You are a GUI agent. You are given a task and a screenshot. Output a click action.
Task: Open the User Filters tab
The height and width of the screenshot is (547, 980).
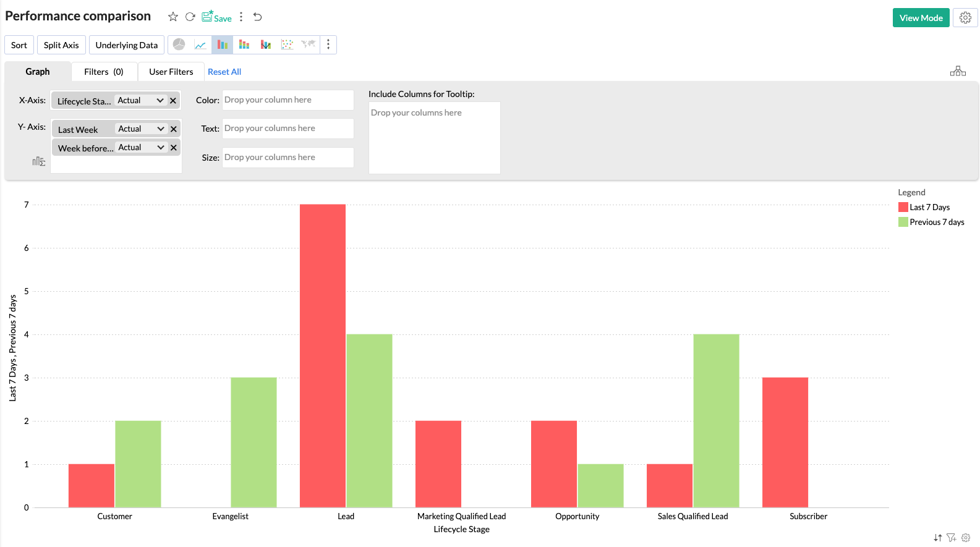click(x=171, y=72)
